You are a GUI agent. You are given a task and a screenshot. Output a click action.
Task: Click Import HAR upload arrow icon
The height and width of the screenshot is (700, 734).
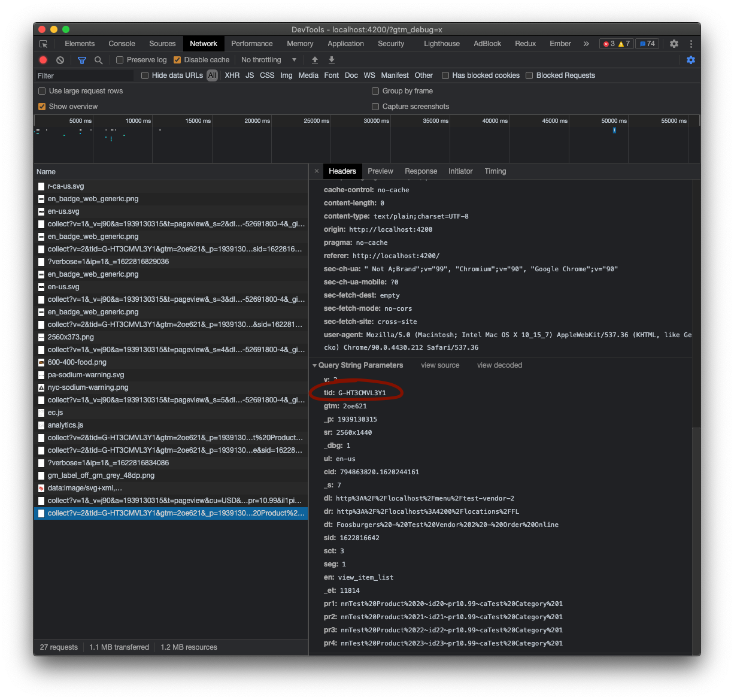(x=315, y=60)
